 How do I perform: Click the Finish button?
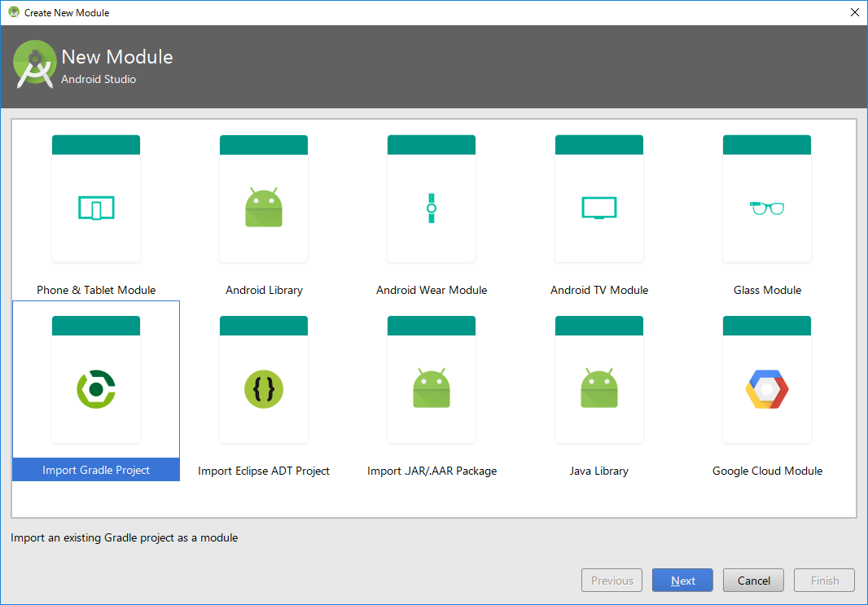[x=824, y=580]
